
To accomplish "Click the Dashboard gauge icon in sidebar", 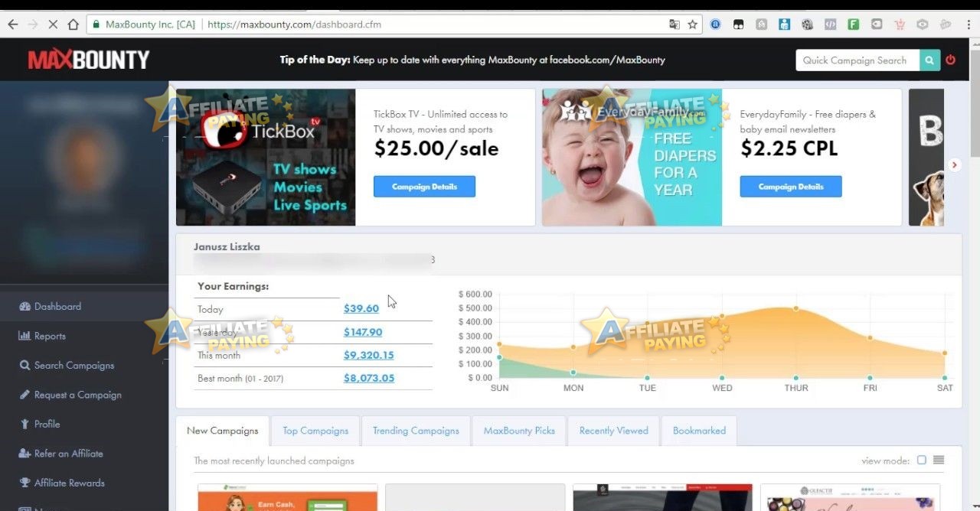I will (24, 306).
